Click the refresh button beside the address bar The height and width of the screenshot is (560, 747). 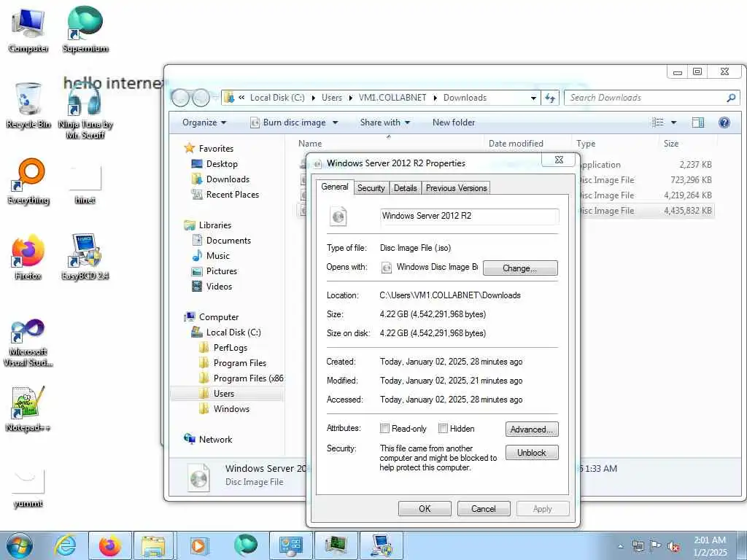tap(550, 98)
